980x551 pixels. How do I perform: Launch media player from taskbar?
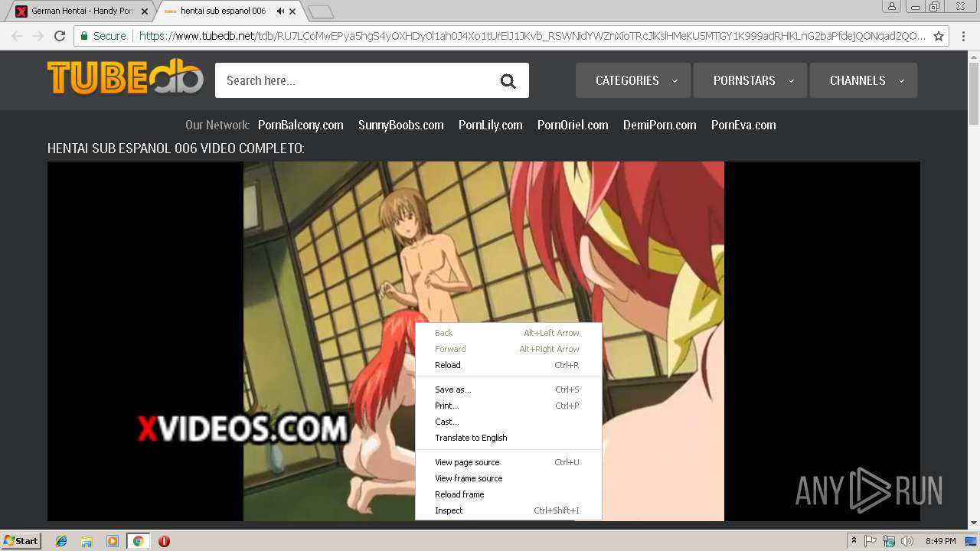tap(113, 541)
